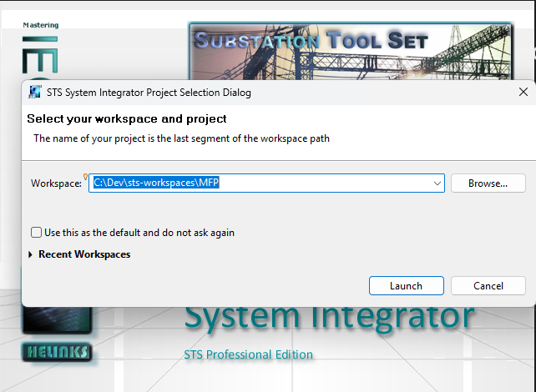The height and width of the screenshot is (392, 536).
Task: Click the STS dialog title bar icon
Action: tap(35, 93)
